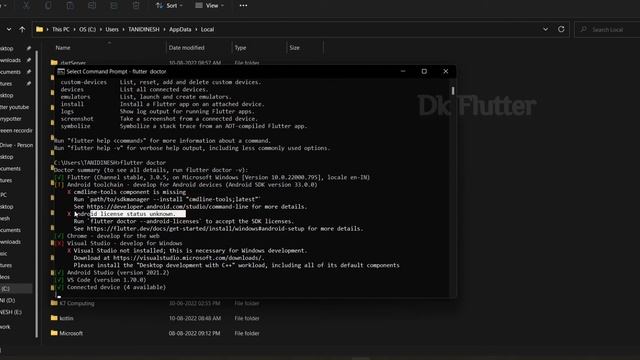
Task: Click the Rename icon in Explorer toolbar
Action: click(x=92, y=5)
